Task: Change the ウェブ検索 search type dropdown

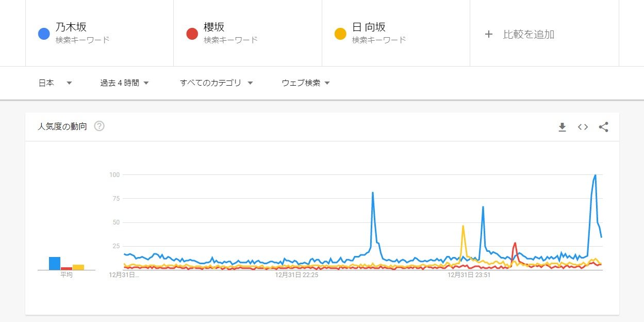Action: [306, 83]
